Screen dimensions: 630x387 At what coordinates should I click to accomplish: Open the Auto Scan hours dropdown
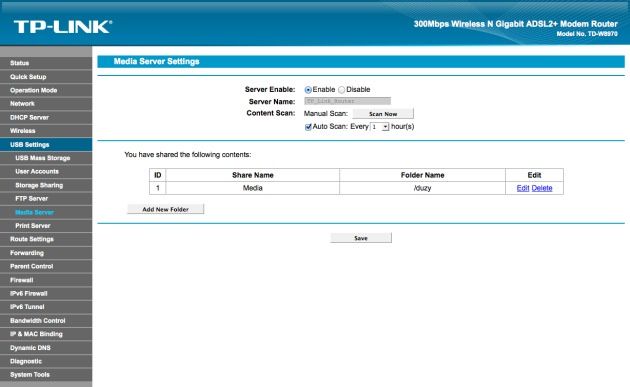[380, 127]
